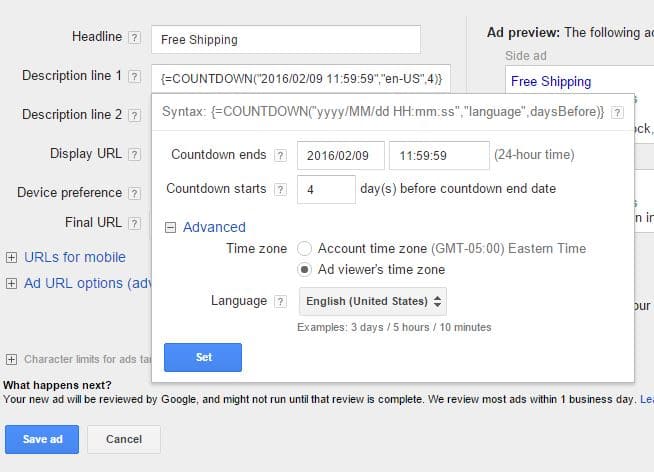
Task: Expand URLs for mobile section
Action: point(12,257)
